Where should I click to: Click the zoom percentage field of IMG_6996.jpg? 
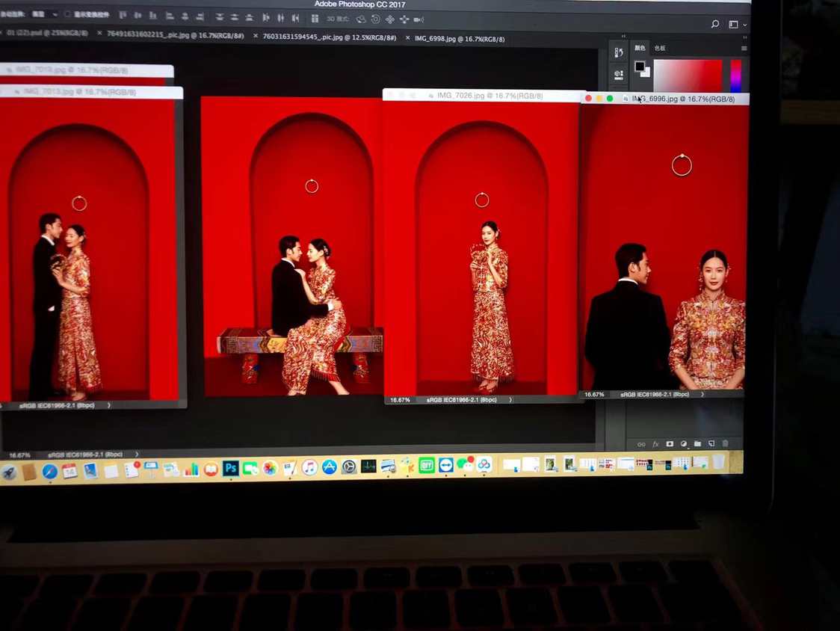coord(594,395)
